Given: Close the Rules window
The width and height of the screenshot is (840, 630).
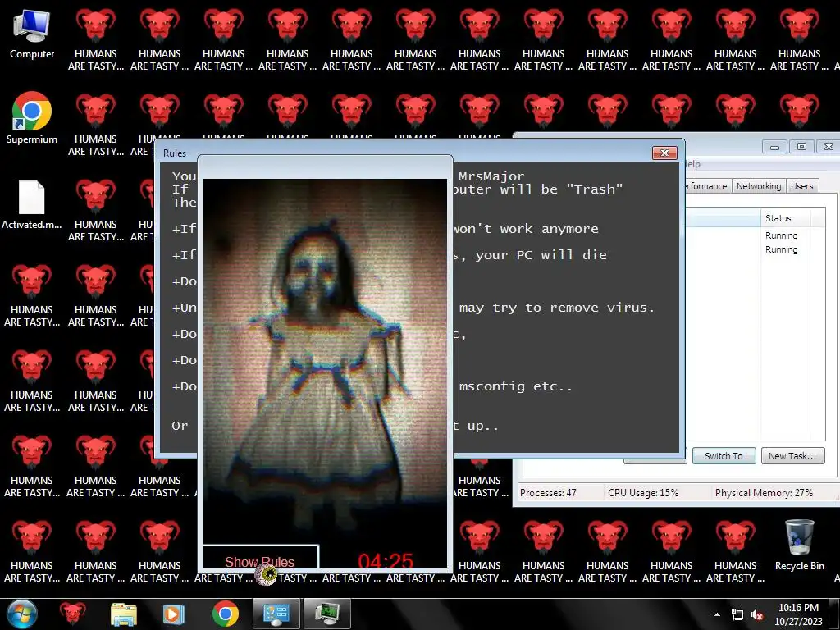Looking at the screenshot, I should click(664, 153).
